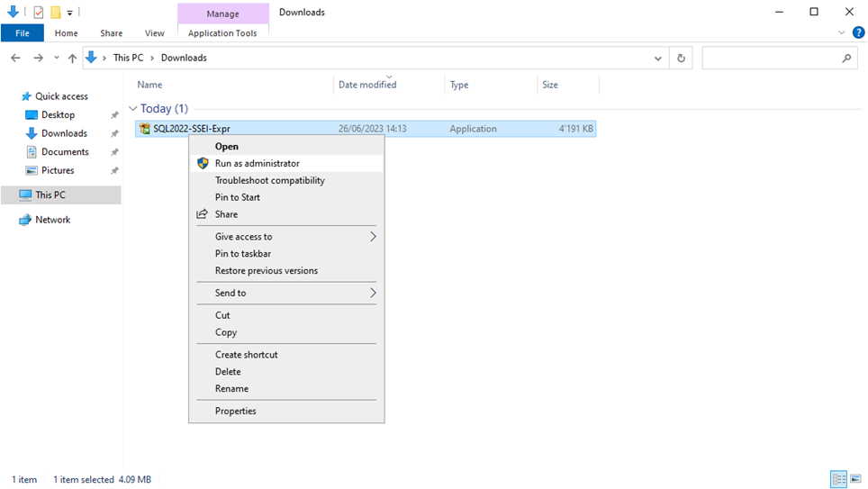Open Properties from context menu
Image resolution: width=868 pixels, height=489 pixels.
click(285, 411)
